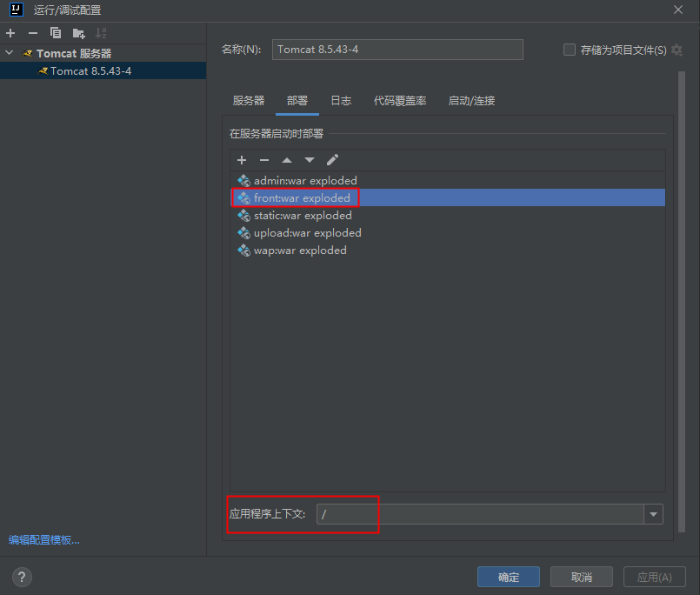The height and width of the screenshot is (595, 700).
Task: Switch to the 日志 tab
Action: pos(341,101)
